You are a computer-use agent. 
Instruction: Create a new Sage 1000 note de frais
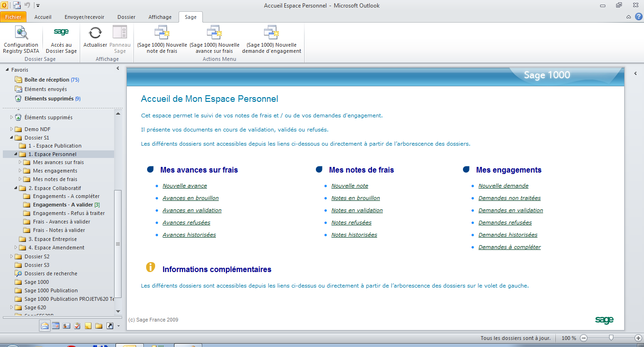coord(162,40)
